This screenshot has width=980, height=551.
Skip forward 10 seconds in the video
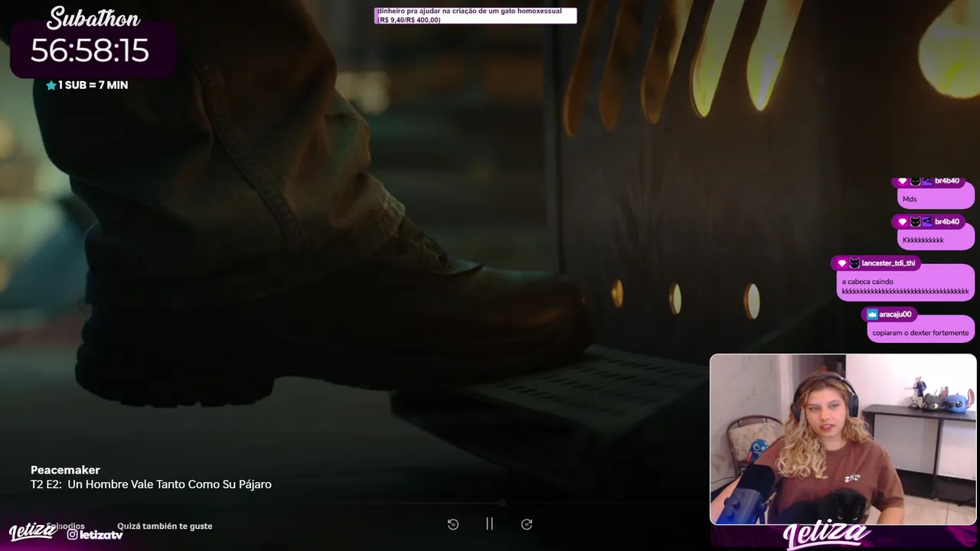click(x=527, y=524)
